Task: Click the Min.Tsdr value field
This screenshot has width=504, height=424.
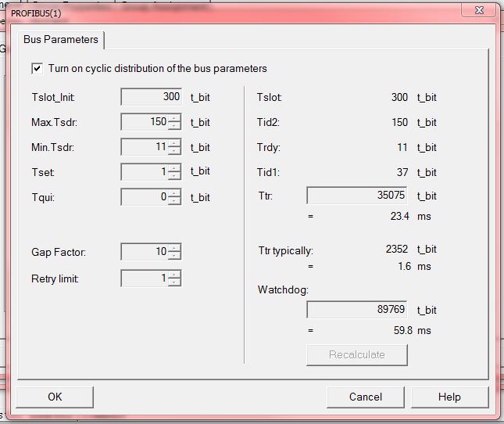Action: 145,147
